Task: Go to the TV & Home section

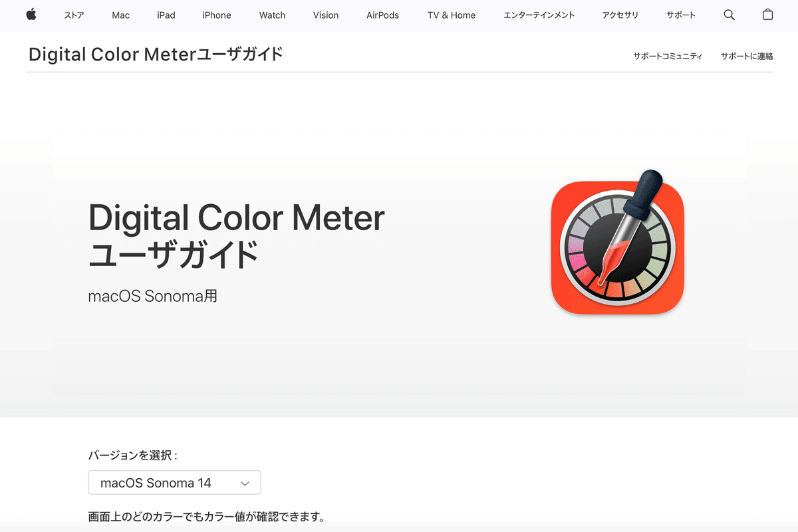Action: (452, 15)
